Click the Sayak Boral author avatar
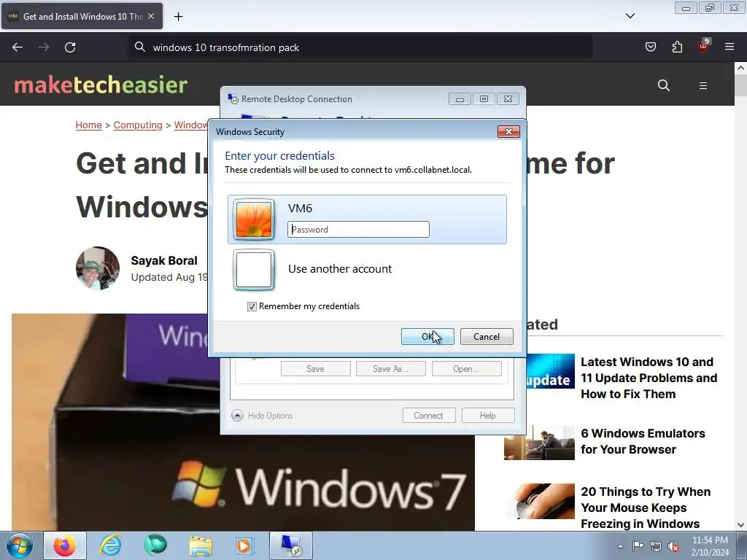 (x=98, y=268)
